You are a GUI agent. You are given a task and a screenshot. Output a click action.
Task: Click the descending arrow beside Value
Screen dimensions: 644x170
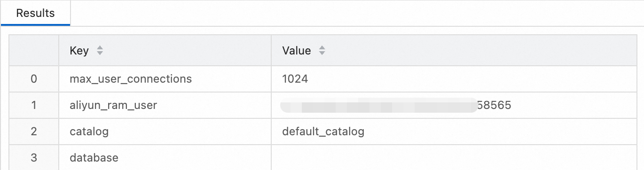tap(322, 54)
